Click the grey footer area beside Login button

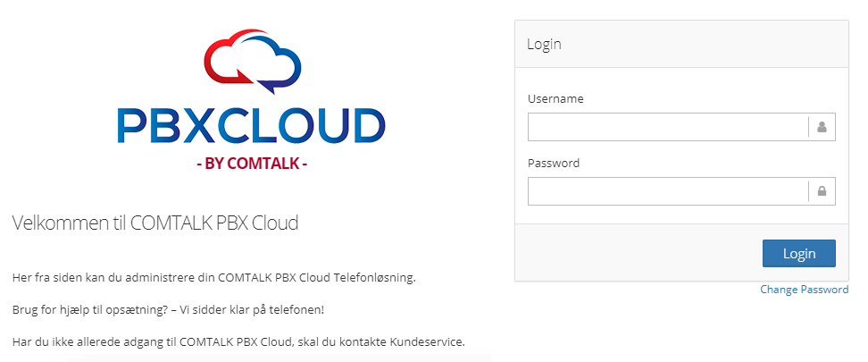coord(634,253)
